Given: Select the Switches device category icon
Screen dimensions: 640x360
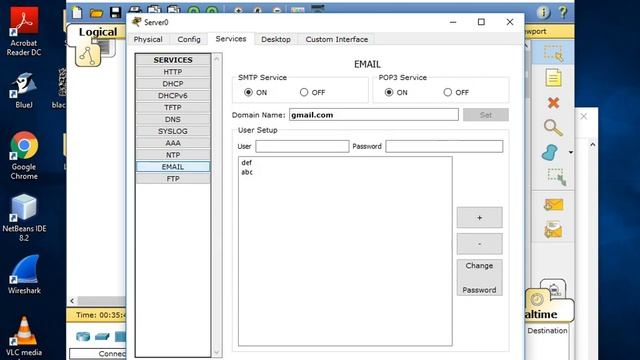Looking at the screenshot, I should pos(102,336).
